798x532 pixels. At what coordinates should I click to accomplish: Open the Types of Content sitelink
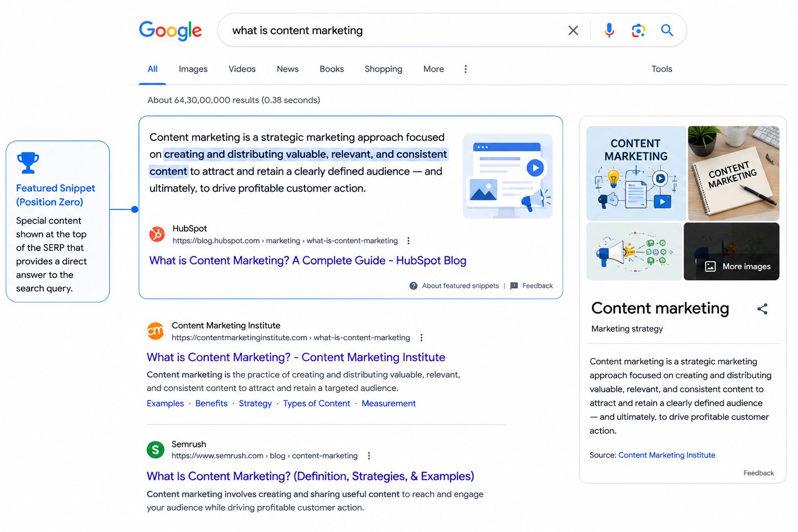[316, 404]
